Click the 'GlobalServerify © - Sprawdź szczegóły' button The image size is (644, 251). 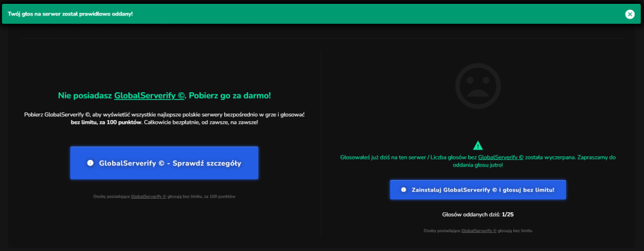coord(164,163)
